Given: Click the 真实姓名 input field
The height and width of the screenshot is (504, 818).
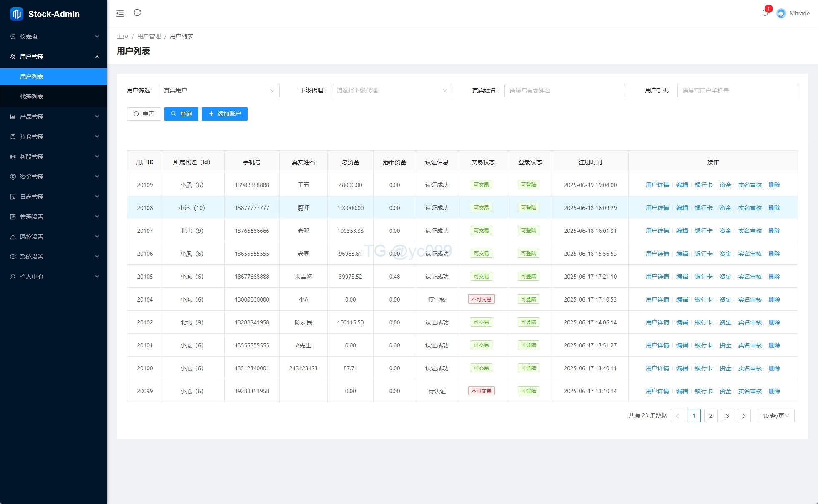Looking at the screenshot, I should [565, 90].
